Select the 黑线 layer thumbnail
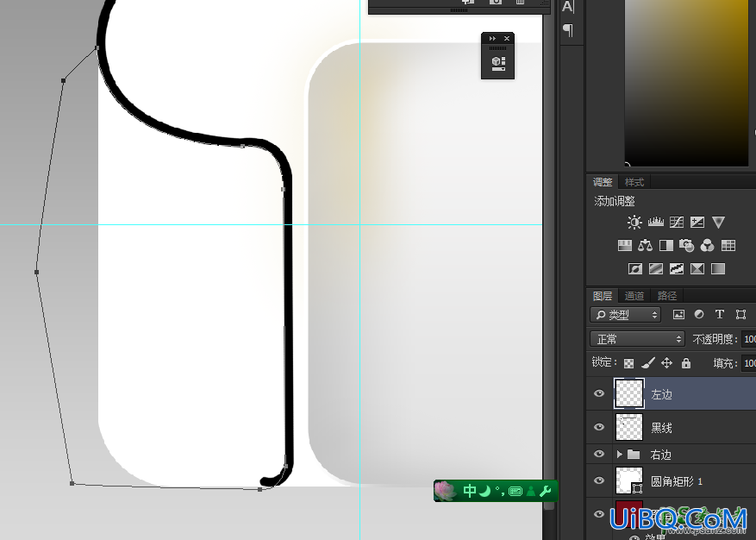Screen dimensions: 756x540 (629, 427)
